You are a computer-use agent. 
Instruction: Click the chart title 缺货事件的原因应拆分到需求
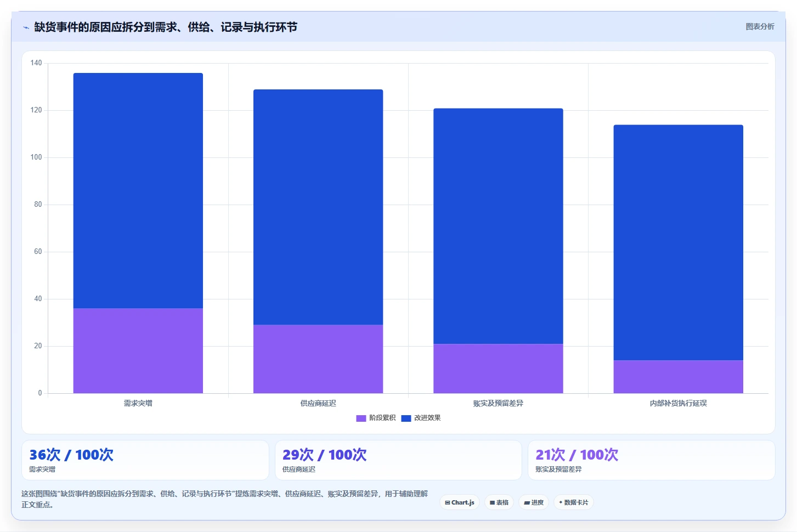pos(166,27)
